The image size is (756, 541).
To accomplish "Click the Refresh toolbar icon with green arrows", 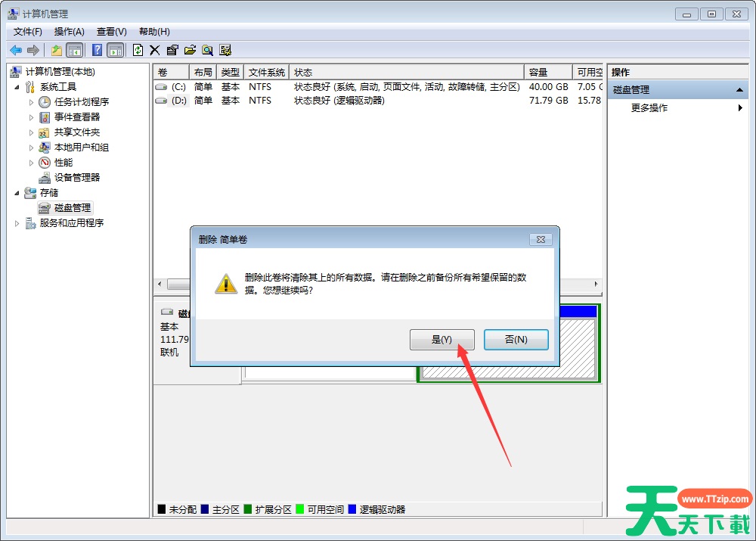I will click(x=138, y=50).
